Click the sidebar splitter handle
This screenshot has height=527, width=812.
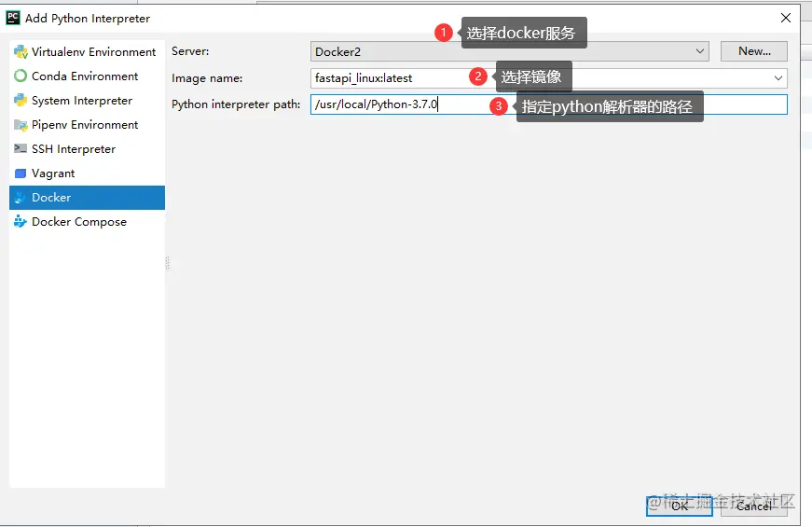coord(167,263)
